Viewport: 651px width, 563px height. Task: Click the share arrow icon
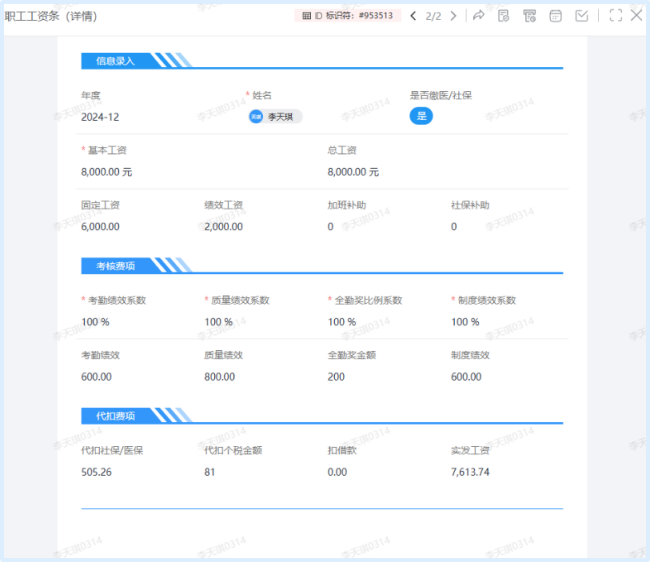pyautogui.click(x=478, y=16)
